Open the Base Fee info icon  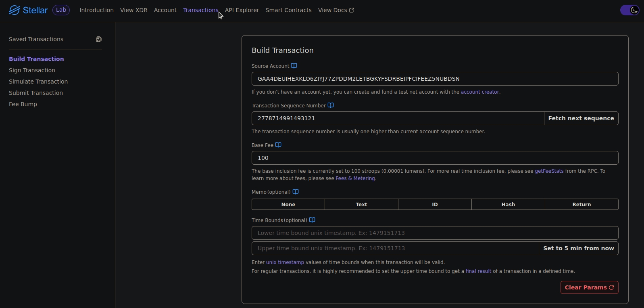point(278,145)
